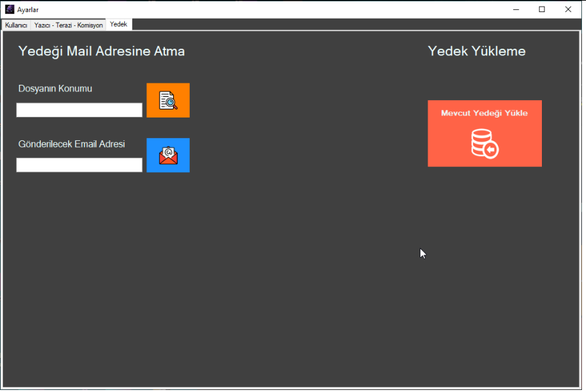Open the Yazıcı - Terazi - Komisyon tab
This screenshot has height=392, width=586.
click(x=68, y=25)
